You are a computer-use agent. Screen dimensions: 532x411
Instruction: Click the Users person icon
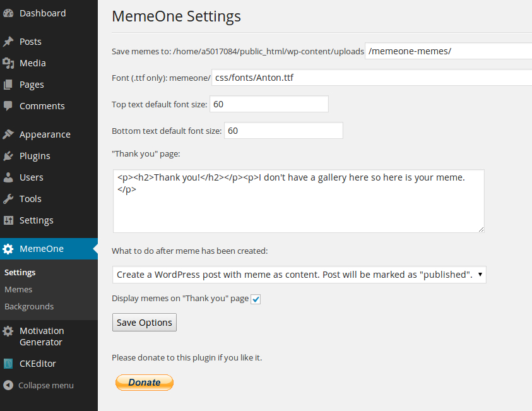[x=8, y=177]
